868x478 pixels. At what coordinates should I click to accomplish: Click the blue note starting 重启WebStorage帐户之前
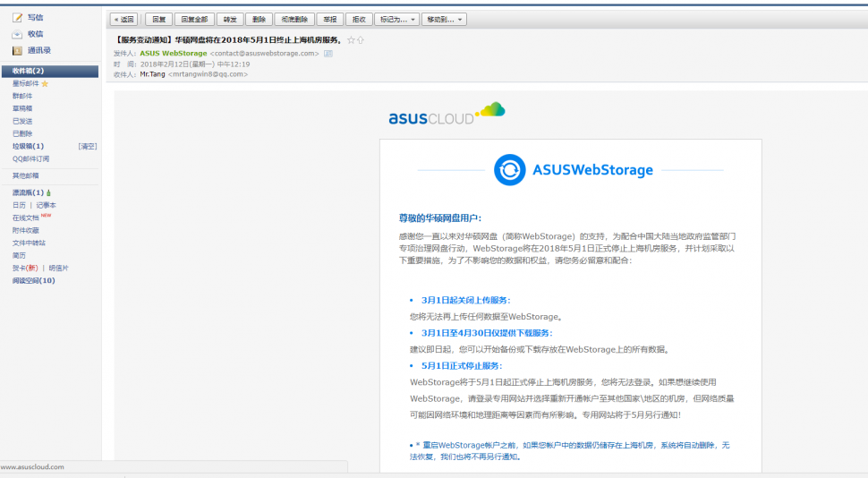tap(570, 451)
